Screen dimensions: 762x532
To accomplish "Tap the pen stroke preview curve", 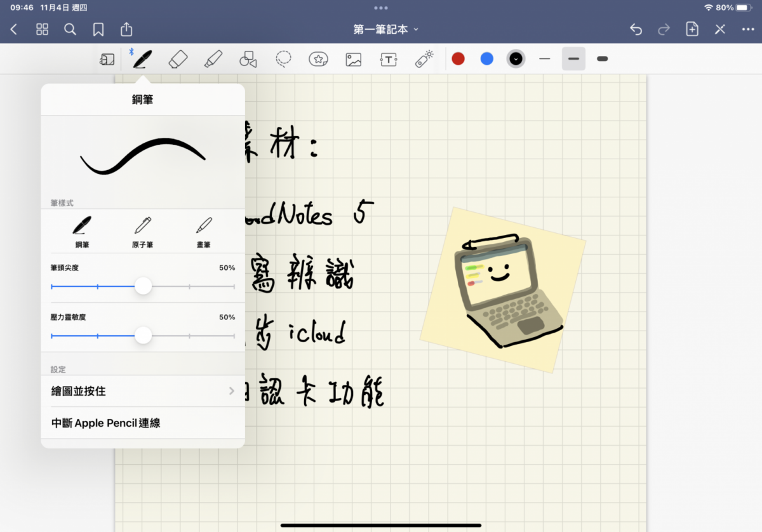I will tap(143, 156).
